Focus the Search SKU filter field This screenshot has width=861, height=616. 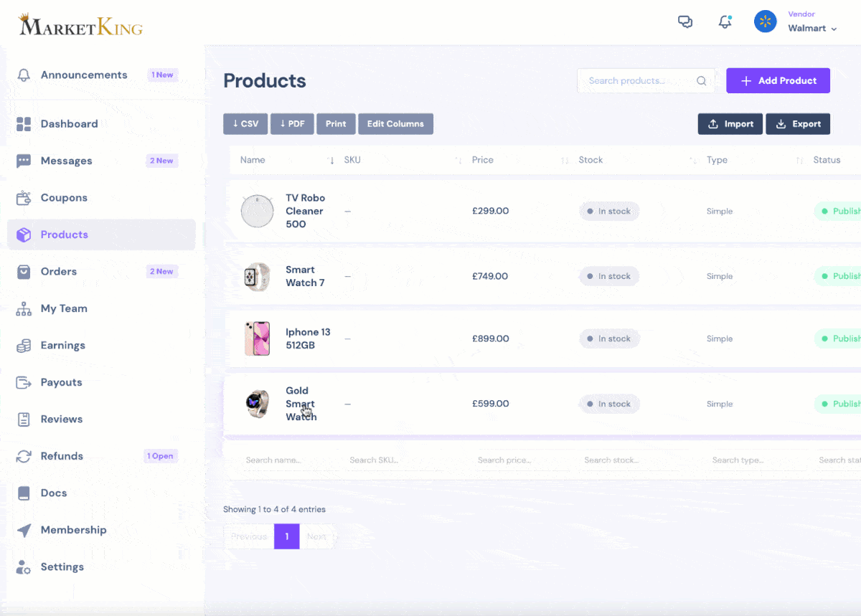coord(400,460)
